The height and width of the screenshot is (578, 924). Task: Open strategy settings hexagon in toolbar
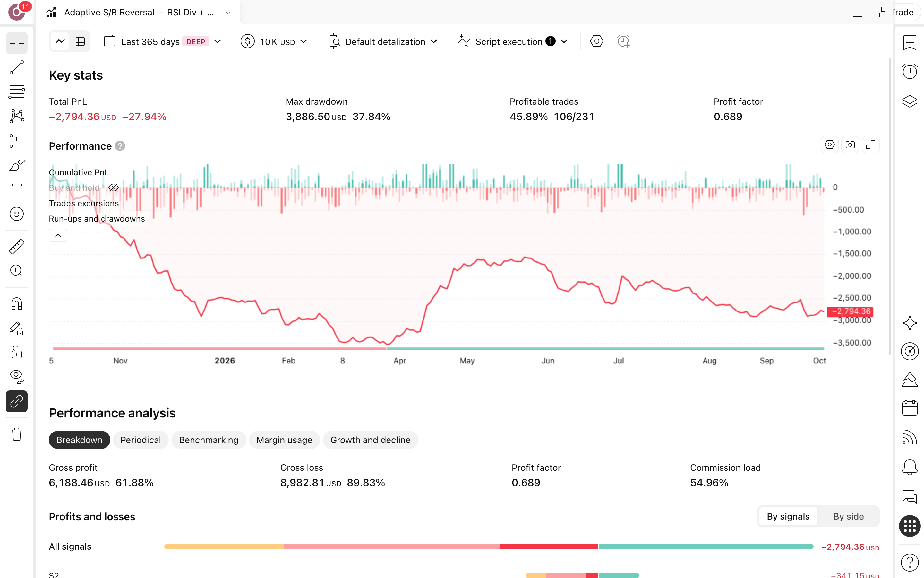[596, 41]
